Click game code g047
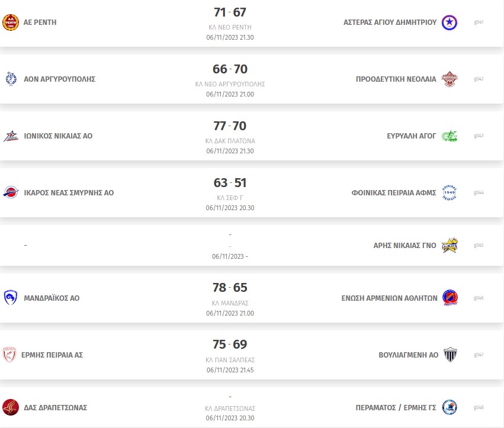The width and height of the screenshot is (504, 428). [479, 355]
